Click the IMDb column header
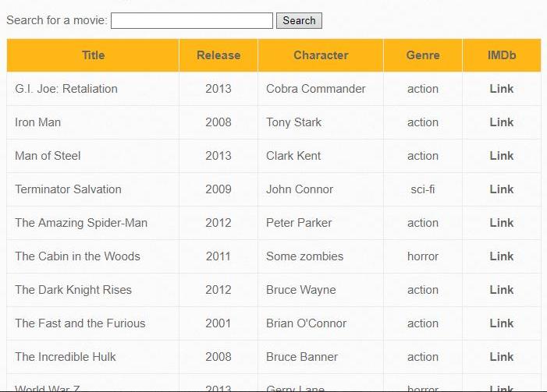This screenshot has height=392, width=547. point(502,55)
